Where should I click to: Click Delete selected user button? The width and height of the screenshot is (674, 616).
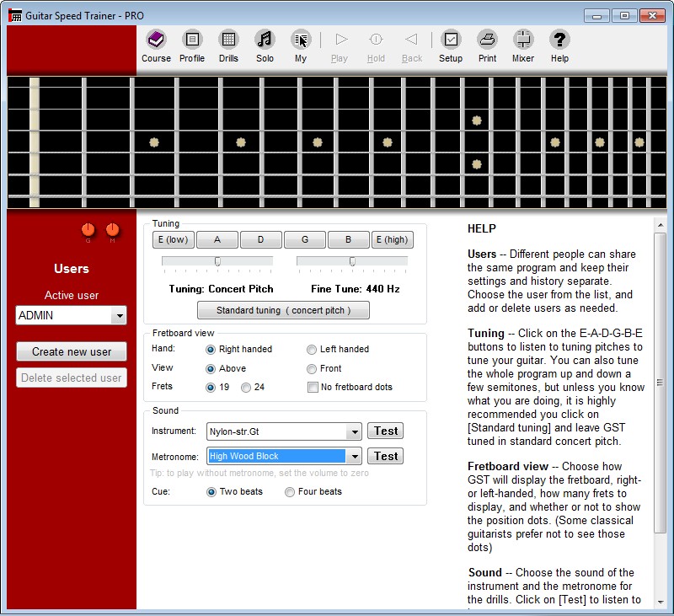[x=72, y=378]
